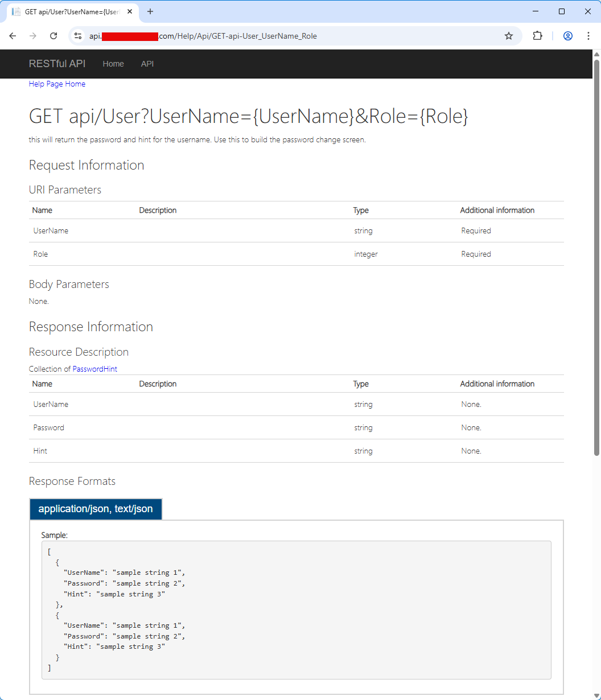Click the address bar URL field
Viewport: 601px width, 700px height.
(x=285, y=36)
